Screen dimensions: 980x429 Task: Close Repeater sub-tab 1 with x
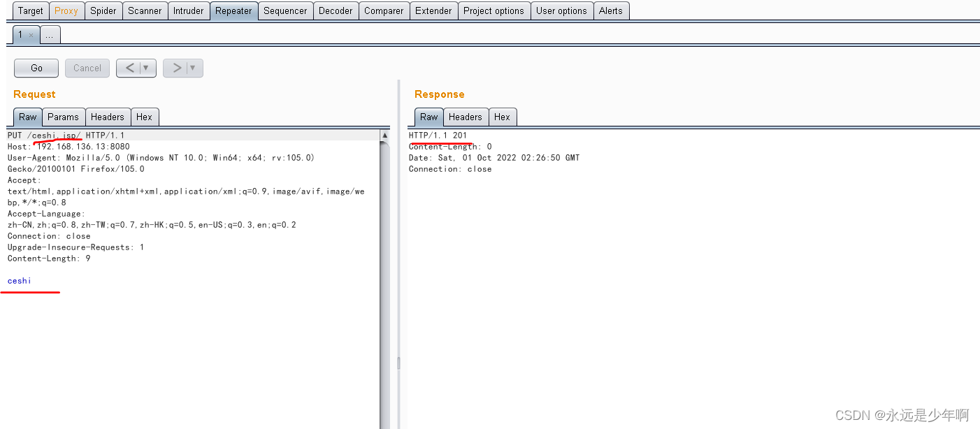[31, 35]
